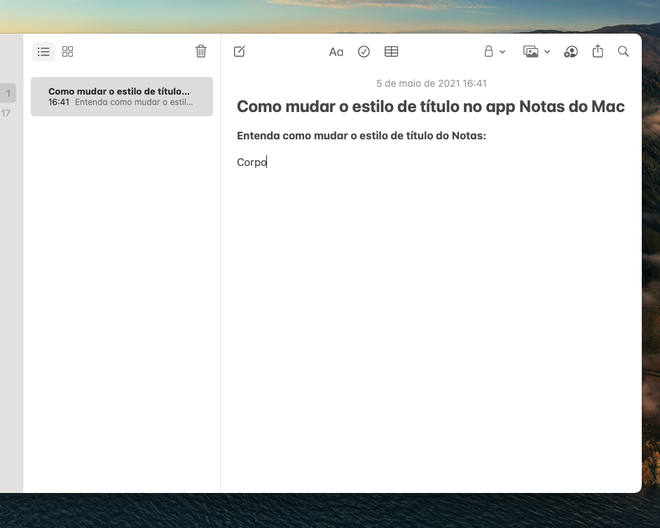The width and height of the screenshot is (660, 528).
Task: Select the note "Como mudar o estilo de título..."
Action: (x=122, y=96)
